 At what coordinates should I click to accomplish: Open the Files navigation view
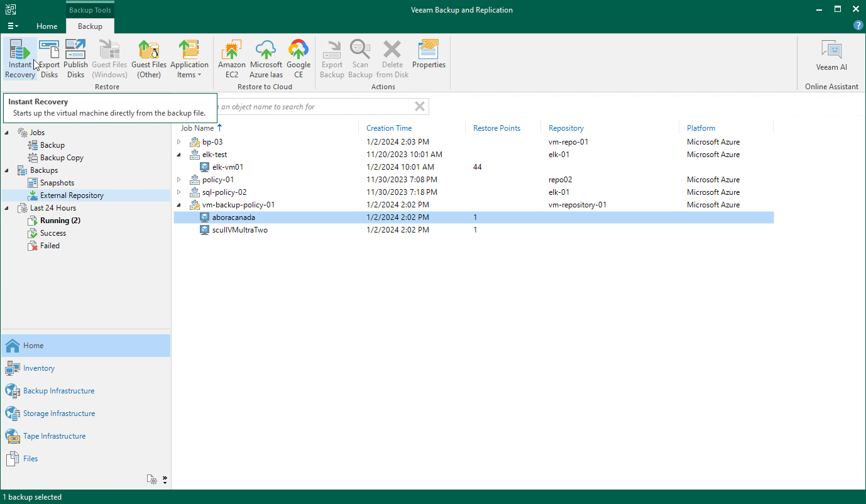tap(85, 459)
